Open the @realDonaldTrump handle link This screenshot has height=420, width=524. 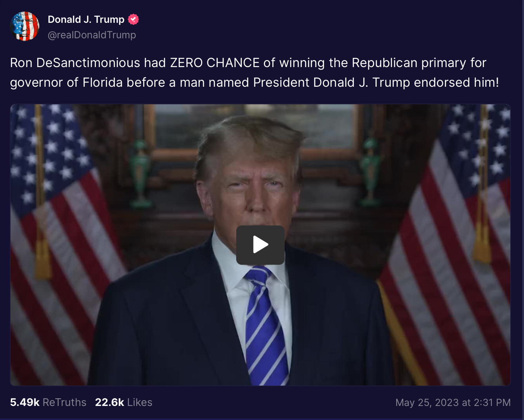(x=92, y=35)
